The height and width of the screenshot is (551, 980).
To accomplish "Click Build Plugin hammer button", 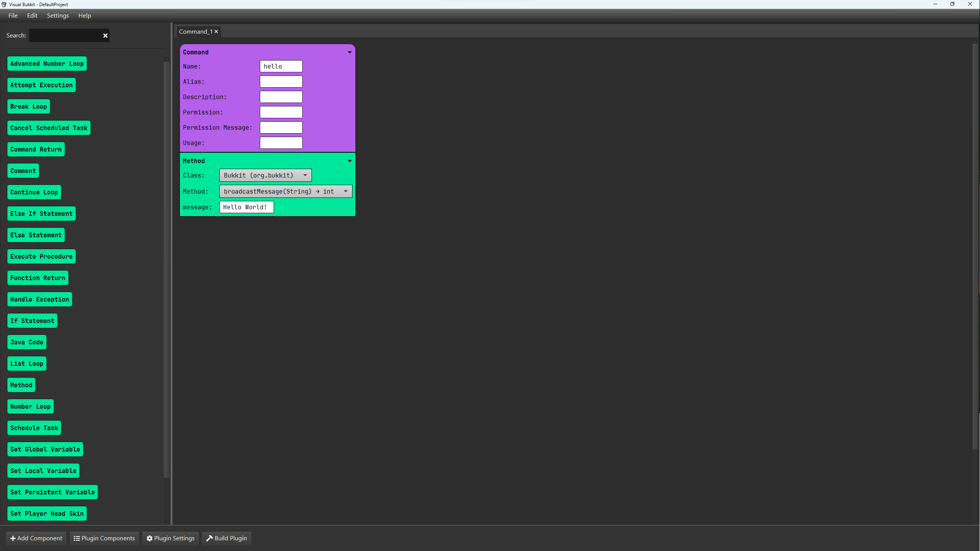I will coord(227,538).
